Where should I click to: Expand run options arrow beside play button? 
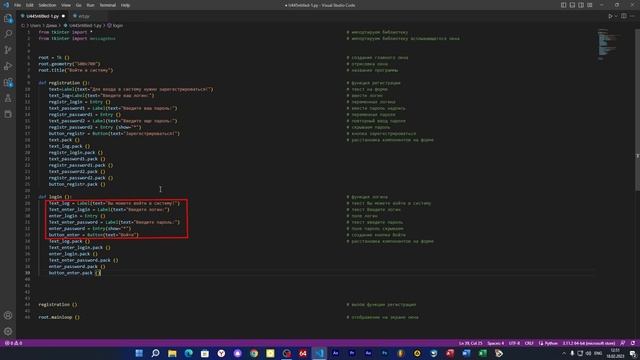[616, 16]
